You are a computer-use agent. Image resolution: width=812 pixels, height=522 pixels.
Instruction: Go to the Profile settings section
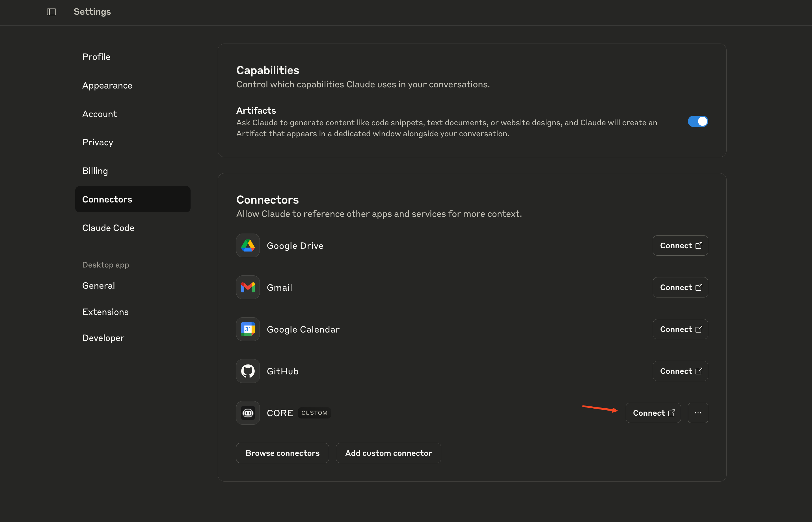[x=96, y=57]
